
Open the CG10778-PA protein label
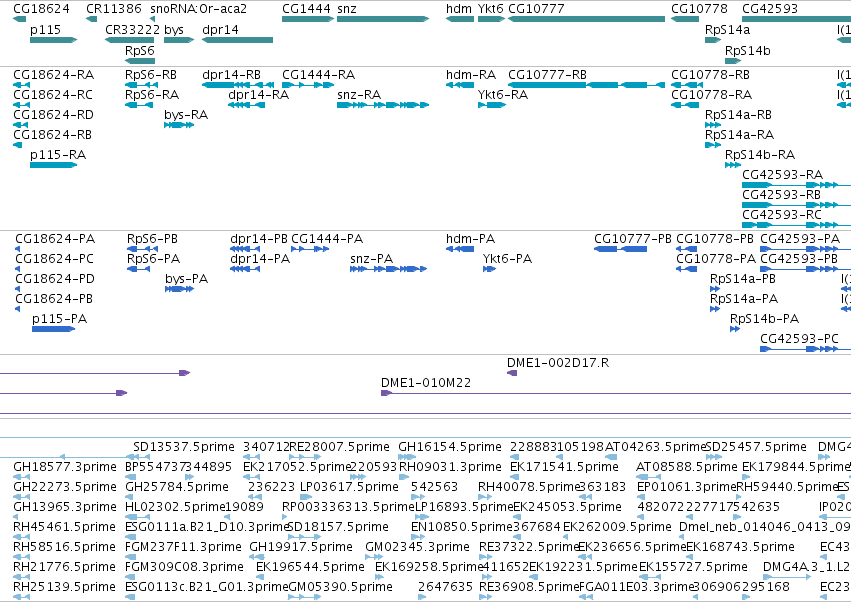pos(715,259)
